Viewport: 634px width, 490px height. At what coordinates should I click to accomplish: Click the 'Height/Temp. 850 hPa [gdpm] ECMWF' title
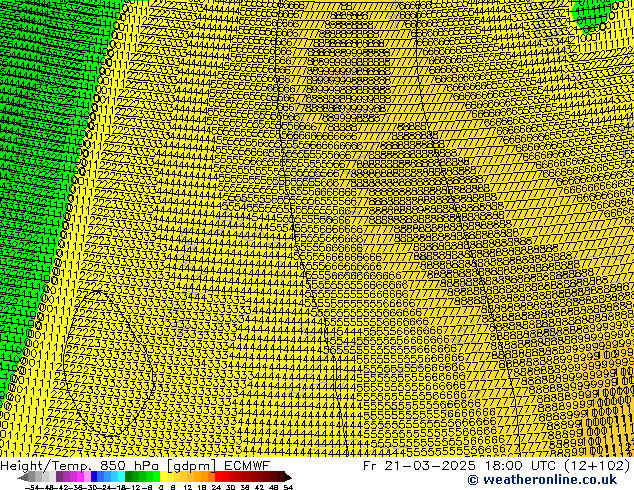pos(135,466)
